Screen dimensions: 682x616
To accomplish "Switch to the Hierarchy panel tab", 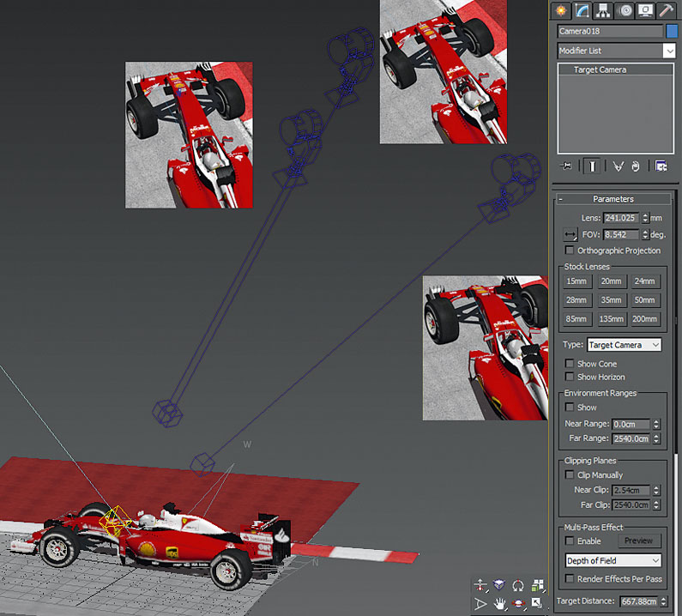I will click(x=603, y=10).
